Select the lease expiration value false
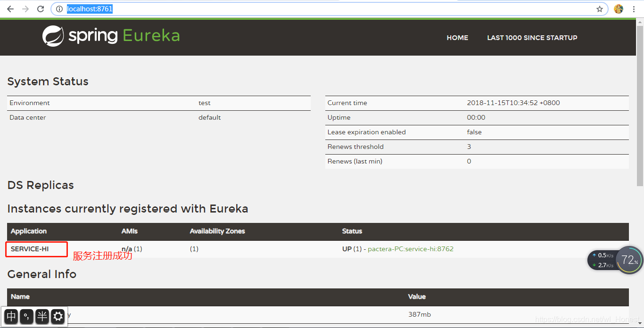This screenshot has width=644, height=328. 474,132
